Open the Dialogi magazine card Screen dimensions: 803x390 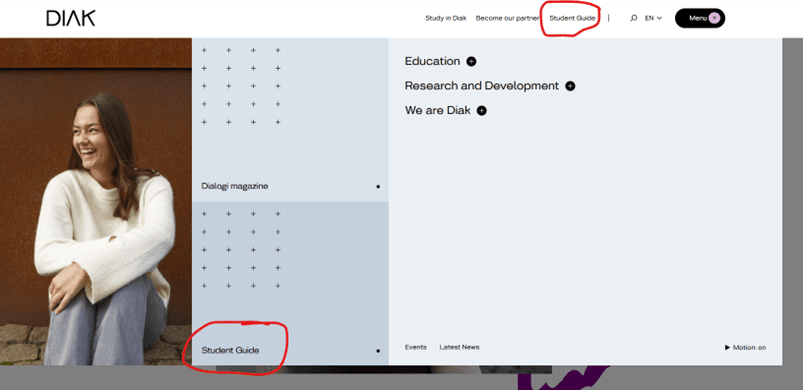[x=290, y=120]
